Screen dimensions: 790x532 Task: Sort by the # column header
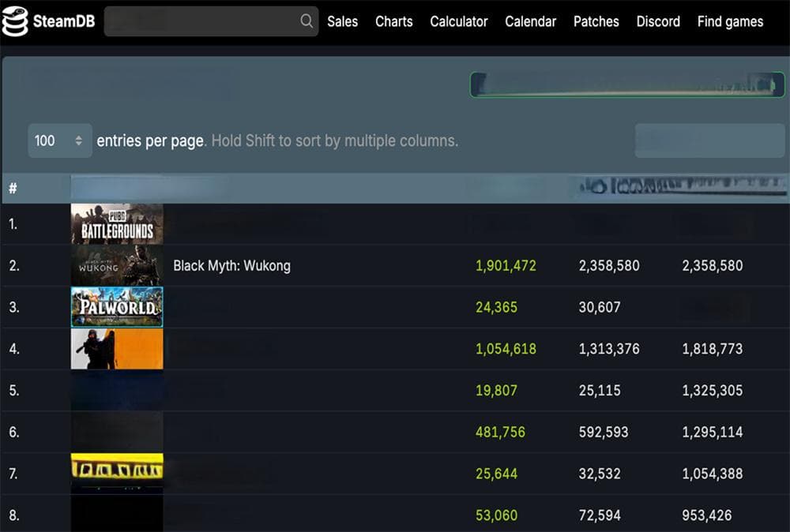13,188
